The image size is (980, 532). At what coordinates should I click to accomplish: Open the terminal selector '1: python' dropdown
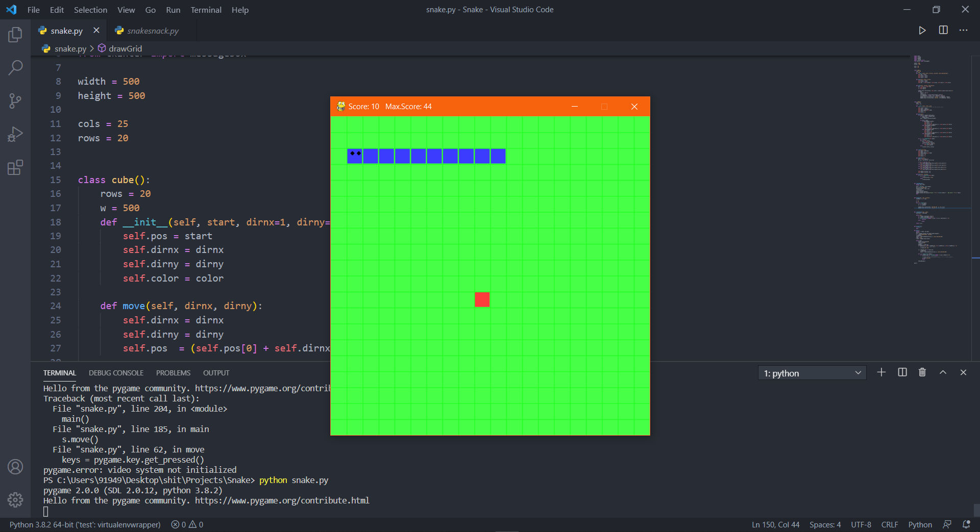click(x=812, y=373)
